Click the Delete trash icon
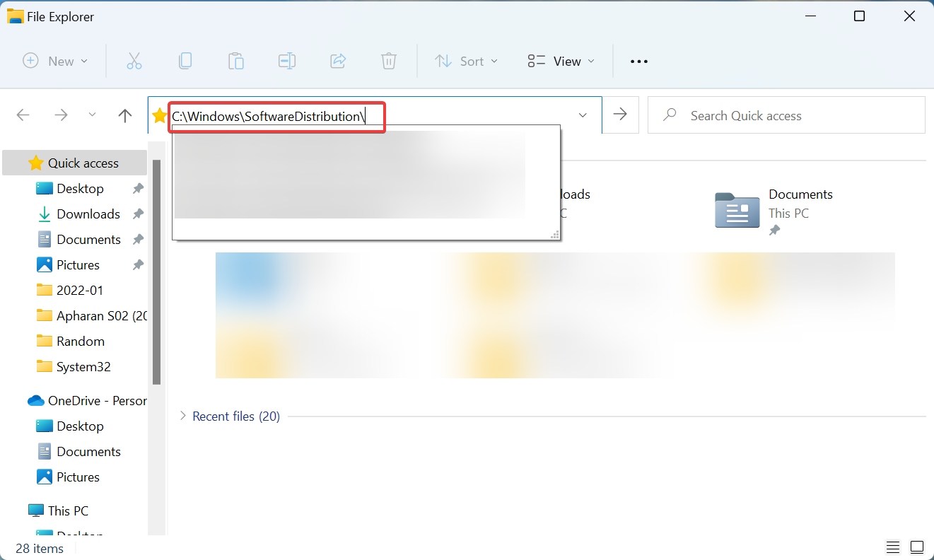Image resolution: width=934 pixels, height=560 pixels. (x=389, y=61)
